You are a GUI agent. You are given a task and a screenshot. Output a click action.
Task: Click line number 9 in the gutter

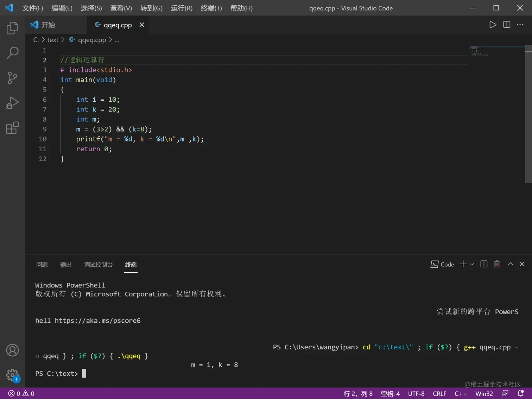coord(44,129)
